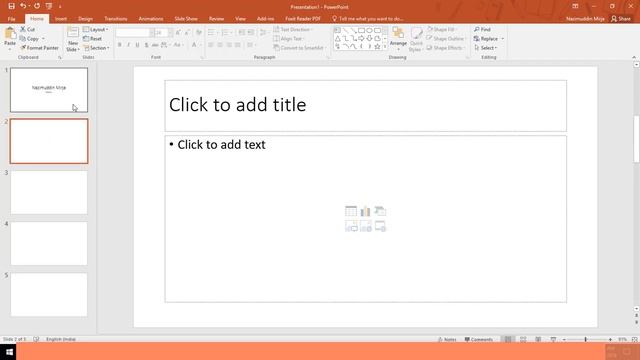Viewport: 640px width, 360px height.
Task: Select the triangle shape in gallery
Action: [x=338, y=39]
